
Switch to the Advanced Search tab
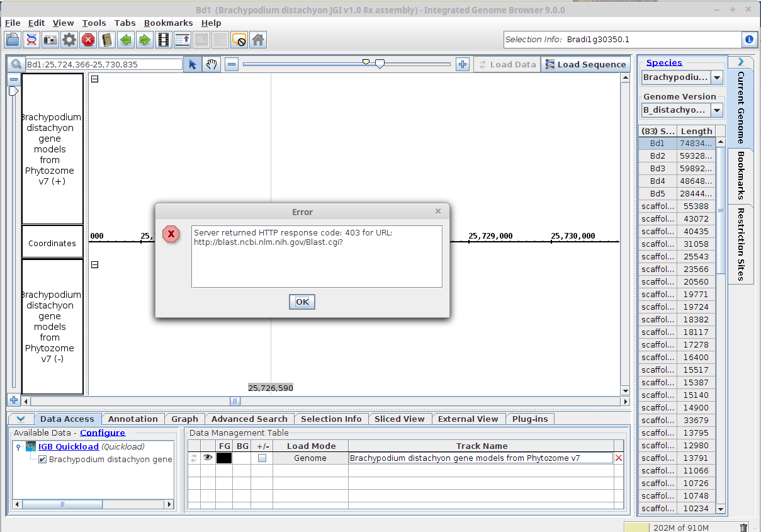(x=249, y=419)
